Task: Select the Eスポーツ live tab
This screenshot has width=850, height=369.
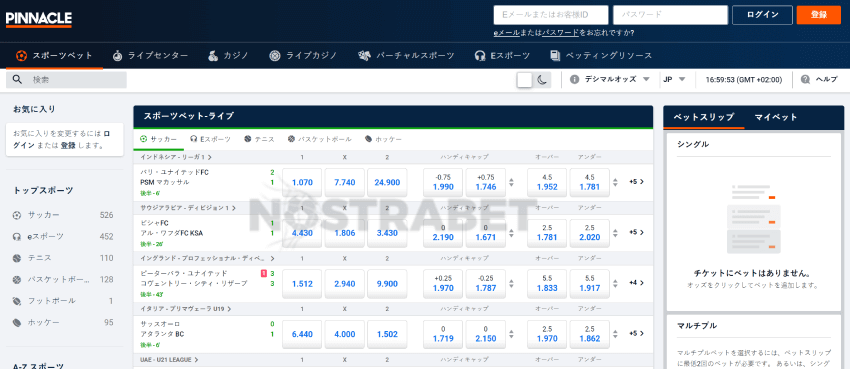Action: 210,139
